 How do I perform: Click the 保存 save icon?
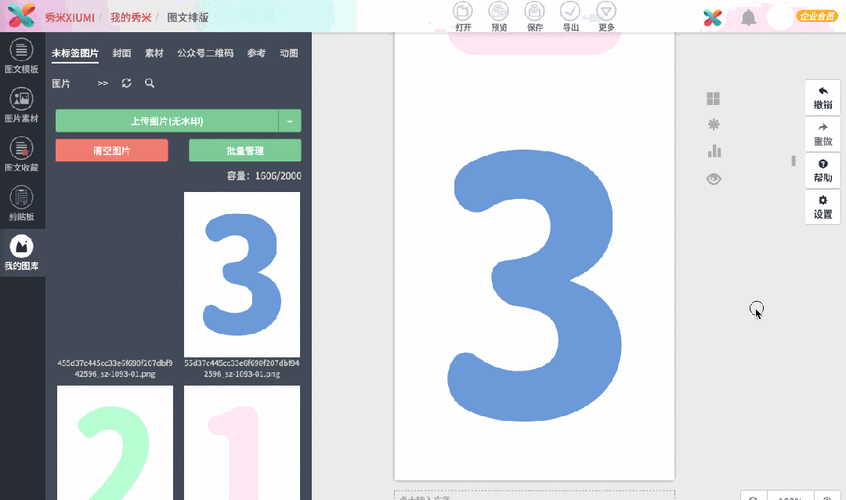[x=535, y=17]
